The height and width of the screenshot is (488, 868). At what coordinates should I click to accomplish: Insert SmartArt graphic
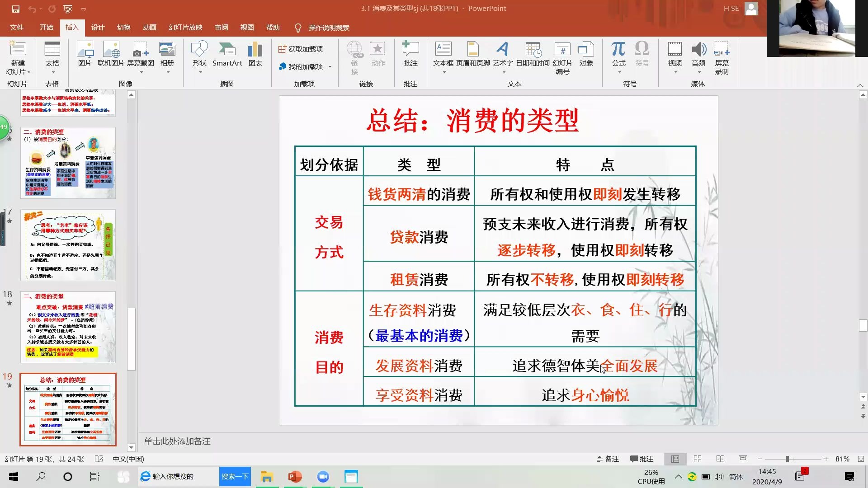pyautogui.click(x=227, y=54)
